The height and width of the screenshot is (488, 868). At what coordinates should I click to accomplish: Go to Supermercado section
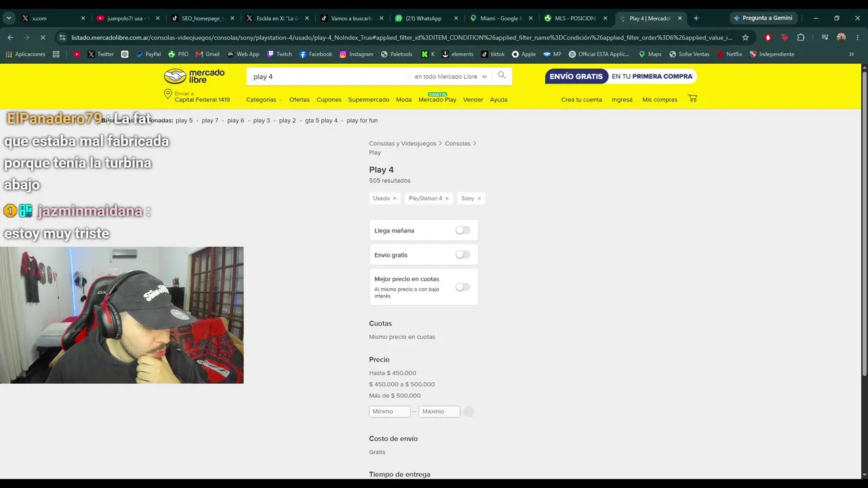tap(369, 100)
